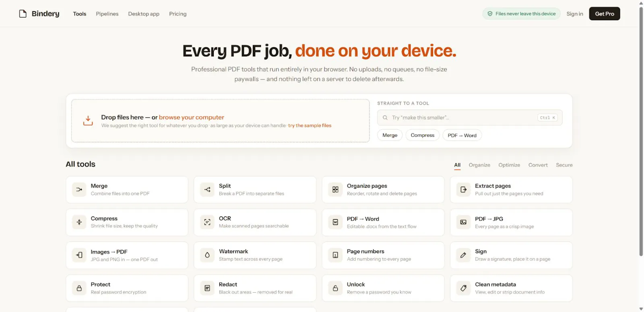Filter tools by Optimize
Viewport: 644px width, 312px height.
tap(509, 165)
